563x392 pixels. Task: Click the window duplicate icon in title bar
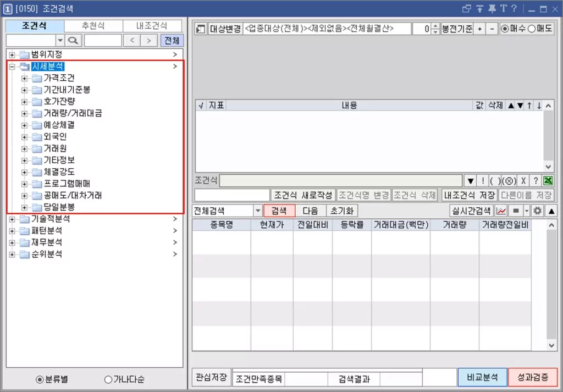[x=466, y=9]
